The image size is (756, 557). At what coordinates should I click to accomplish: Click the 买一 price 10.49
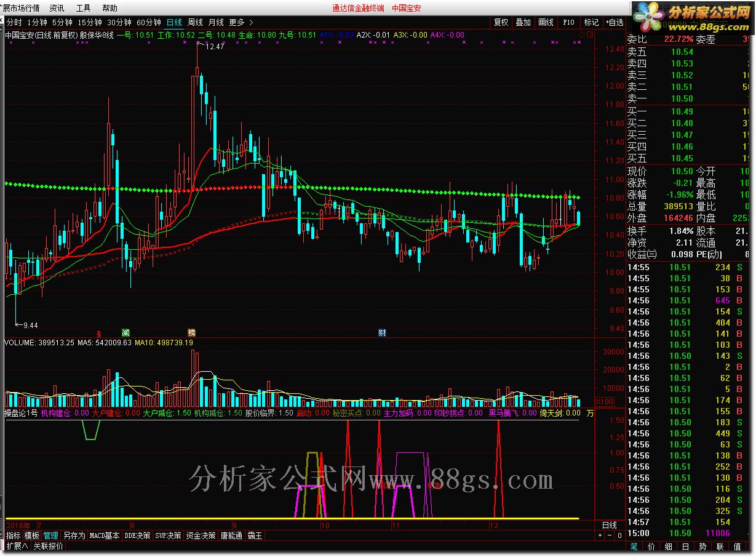(x=682, y=111)
